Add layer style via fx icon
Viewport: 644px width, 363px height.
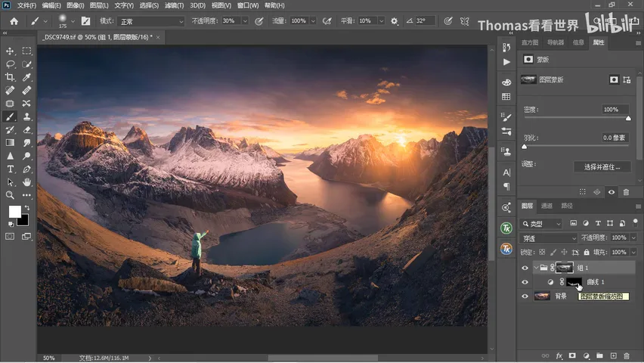559,355
